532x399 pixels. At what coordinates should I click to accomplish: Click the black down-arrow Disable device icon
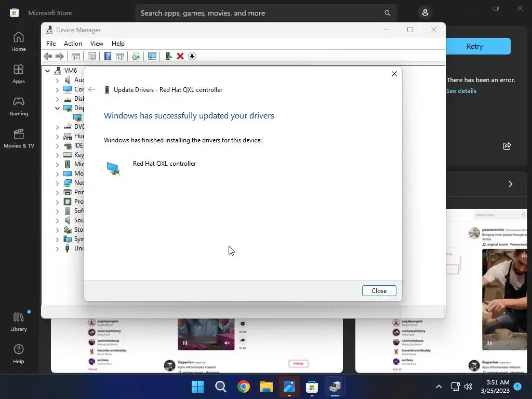coord(192,56)
